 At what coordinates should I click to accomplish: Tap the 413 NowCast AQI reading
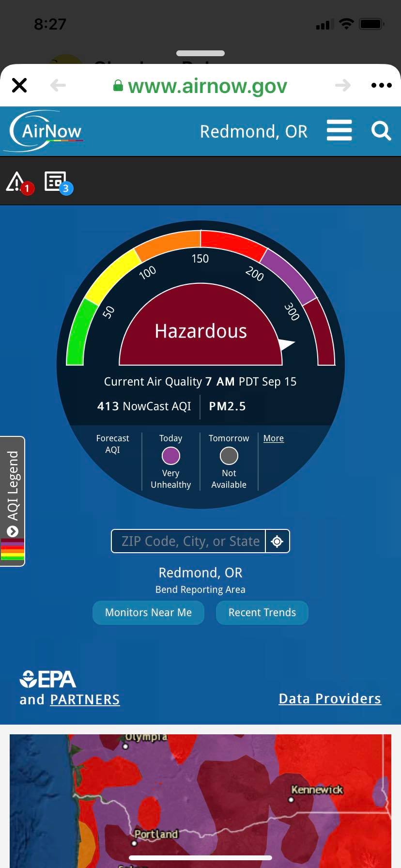click(144, 406)
